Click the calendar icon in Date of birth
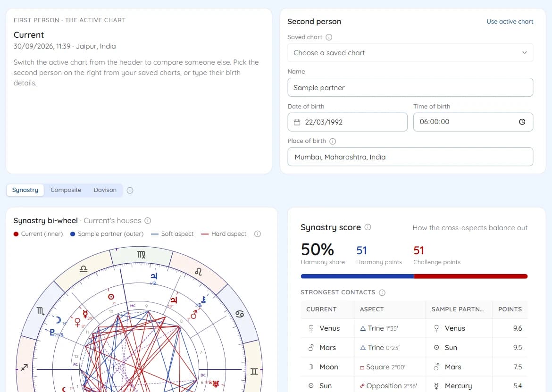 pos(297,122)
